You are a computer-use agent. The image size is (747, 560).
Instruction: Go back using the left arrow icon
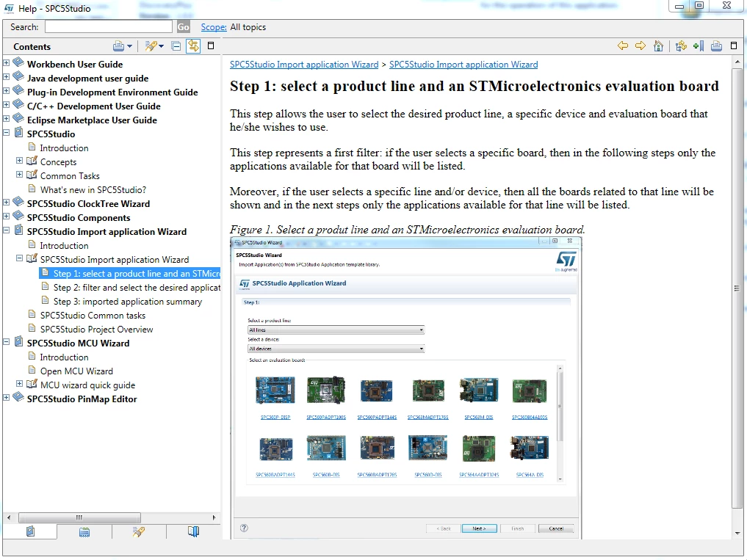[623, 46]
